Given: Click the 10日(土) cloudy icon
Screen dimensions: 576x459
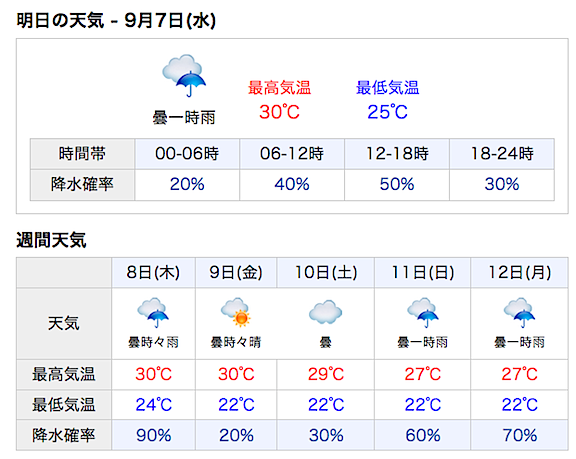Looking at the screenshot, I should point(325,312).
